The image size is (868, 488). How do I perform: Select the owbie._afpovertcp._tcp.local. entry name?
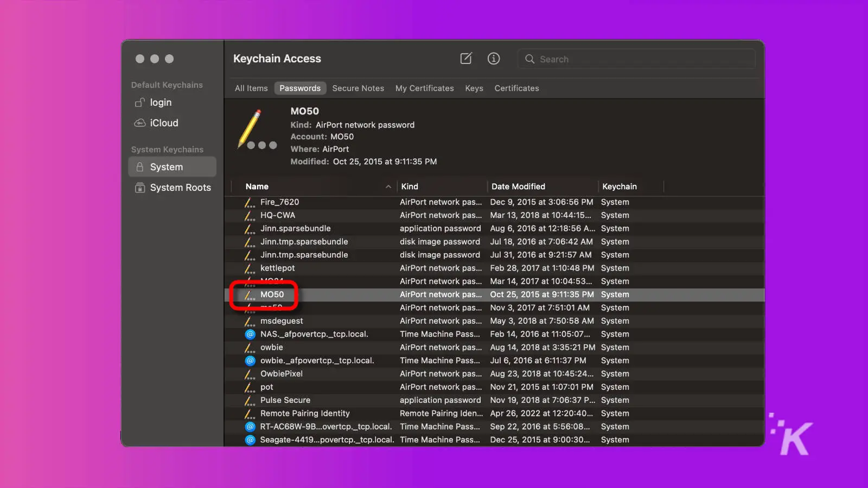[x=317, y=361]
